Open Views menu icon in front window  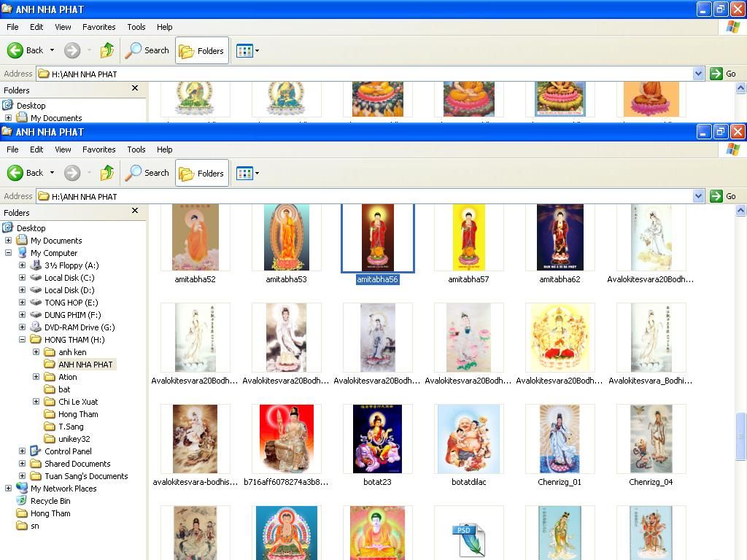click(245, 174)
